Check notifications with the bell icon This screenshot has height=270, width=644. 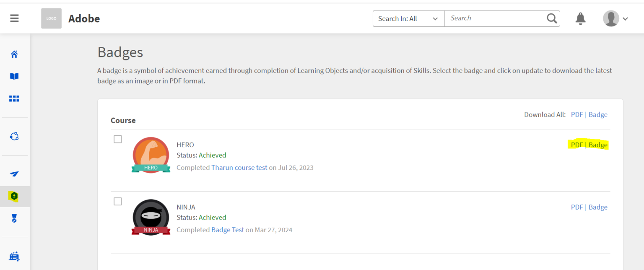coord(580,18)
